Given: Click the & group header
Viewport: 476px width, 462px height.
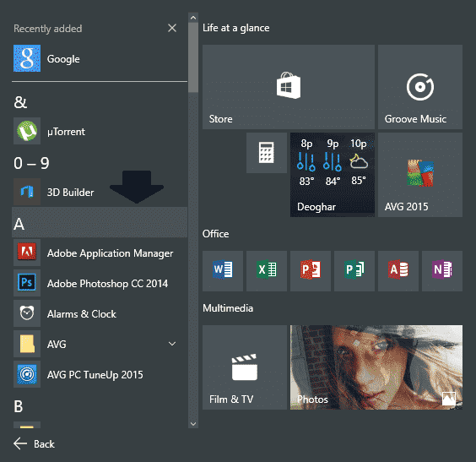Looking at the screenshot, I should [20, 102].
